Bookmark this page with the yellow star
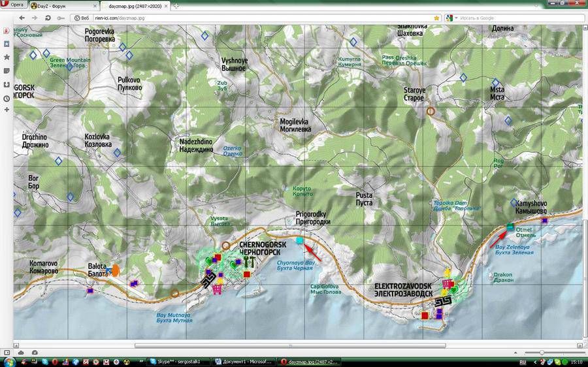Image resolution: width=588 pixels, height=367 pixels. tap(436, 18)
